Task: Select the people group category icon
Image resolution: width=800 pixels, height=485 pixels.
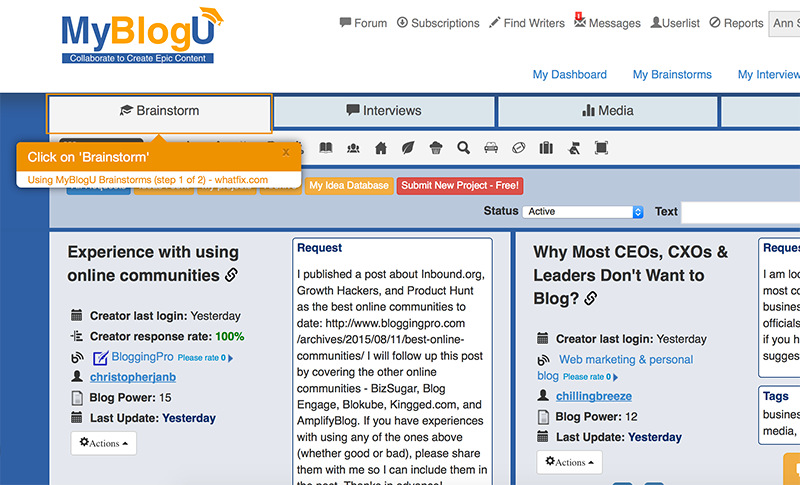Action: coord(353,148)
